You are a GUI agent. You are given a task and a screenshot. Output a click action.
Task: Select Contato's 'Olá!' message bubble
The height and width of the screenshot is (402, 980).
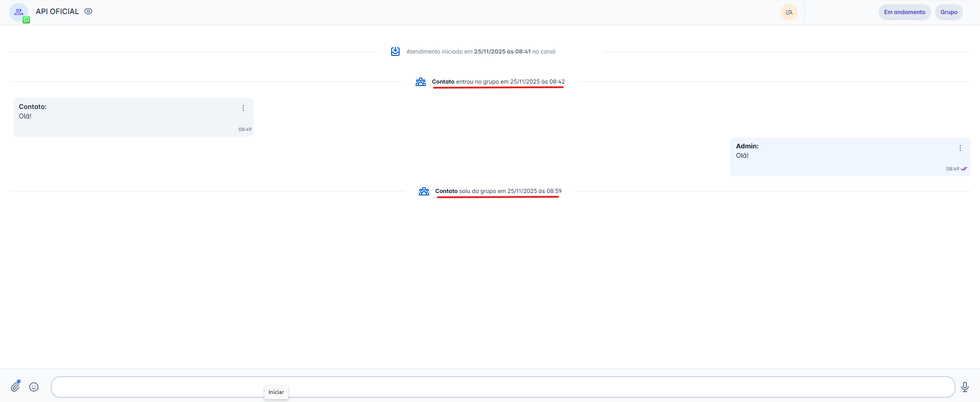tap(133, 117)
